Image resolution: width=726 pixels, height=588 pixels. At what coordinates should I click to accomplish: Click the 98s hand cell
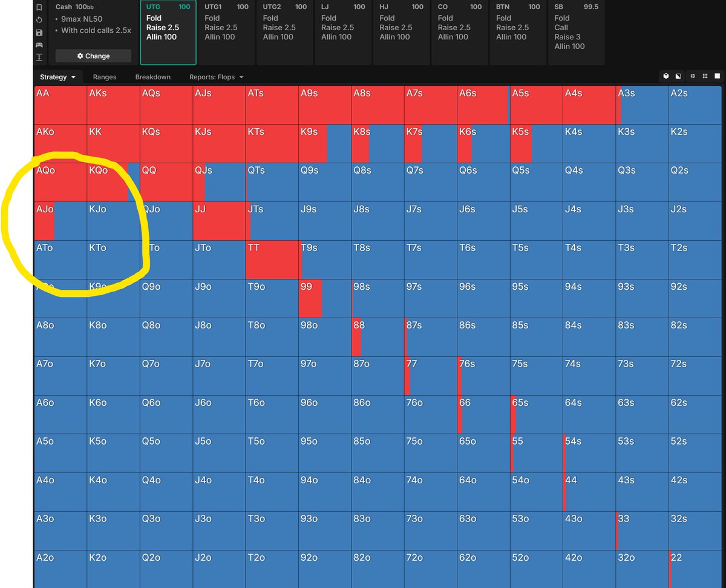pos(378,299)
